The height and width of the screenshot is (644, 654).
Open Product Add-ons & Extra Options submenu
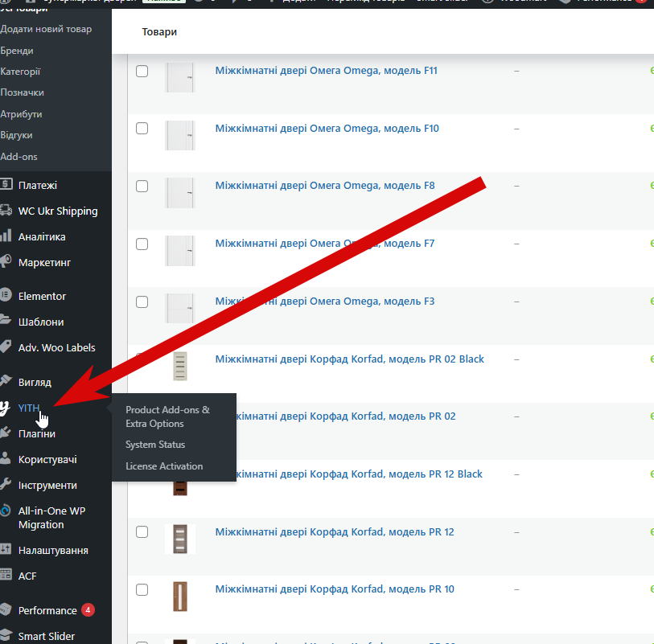pos(167,416)
